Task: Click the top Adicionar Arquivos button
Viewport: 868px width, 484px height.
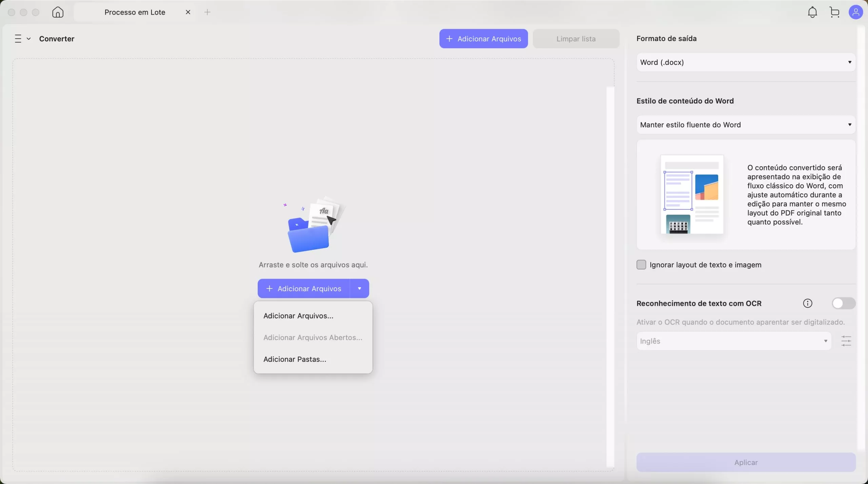Action: click(484, 39)
